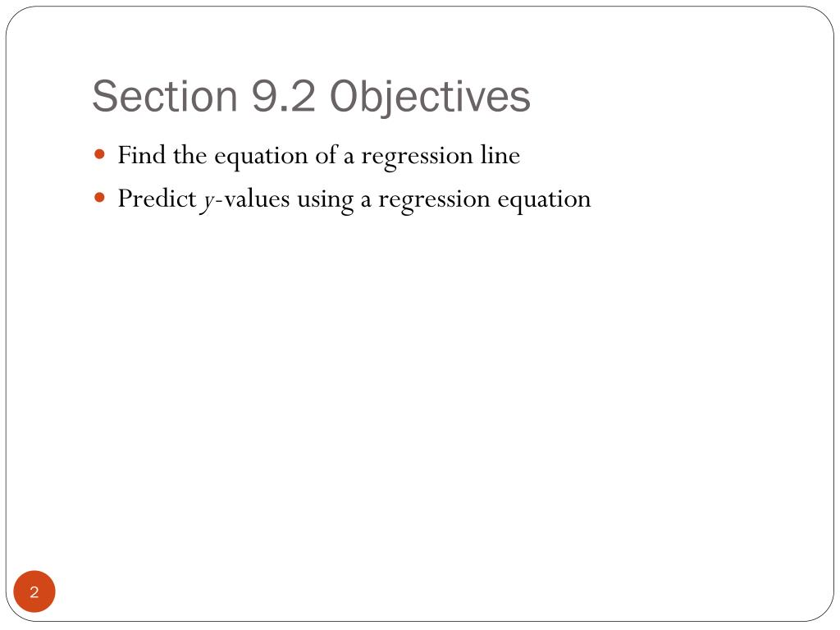Viewport: 840px width, 630px height.
Task: Click the orange slide number 2 badge
Action: [34, 591]
